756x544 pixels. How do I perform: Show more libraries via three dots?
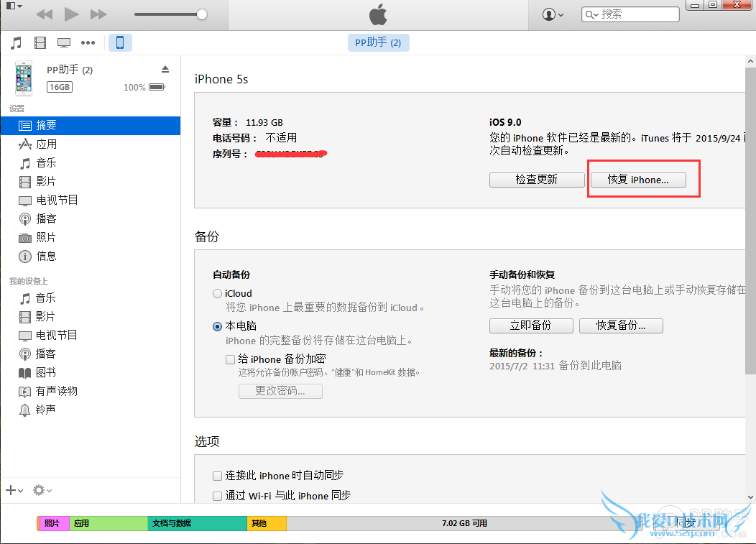[88, 43]
